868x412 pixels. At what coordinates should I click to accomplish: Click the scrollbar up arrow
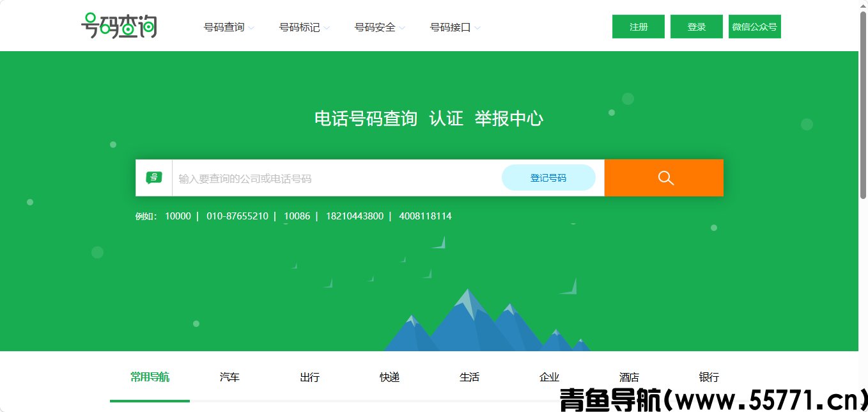pos(863,5)
